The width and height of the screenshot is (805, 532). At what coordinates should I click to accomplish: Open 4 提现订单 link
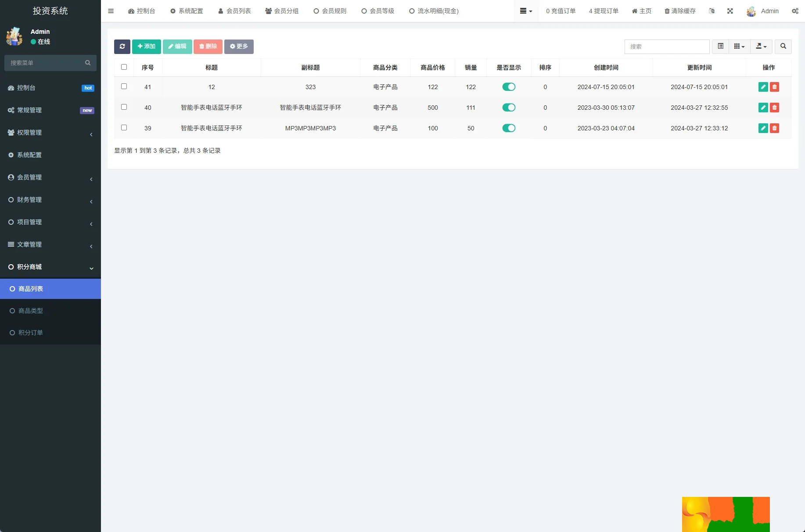pos(604,11)
